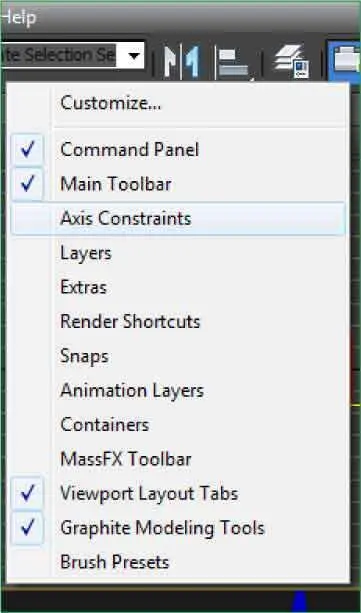Disable Viewport Layout Tabs checkmark
The height and width of the screenshot is (613, 361).
pos(27,493)
